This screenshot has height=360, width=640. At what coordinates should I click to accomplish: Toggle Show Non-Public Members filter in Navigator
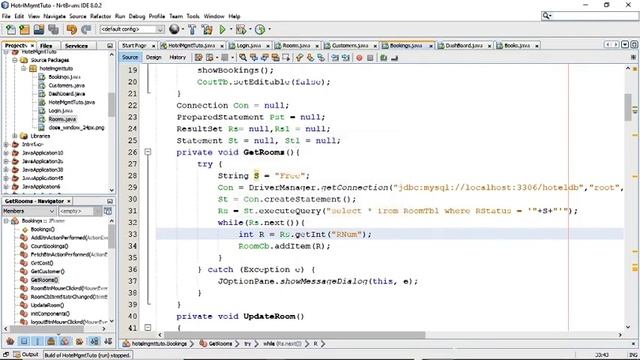(x=51, y=341)
